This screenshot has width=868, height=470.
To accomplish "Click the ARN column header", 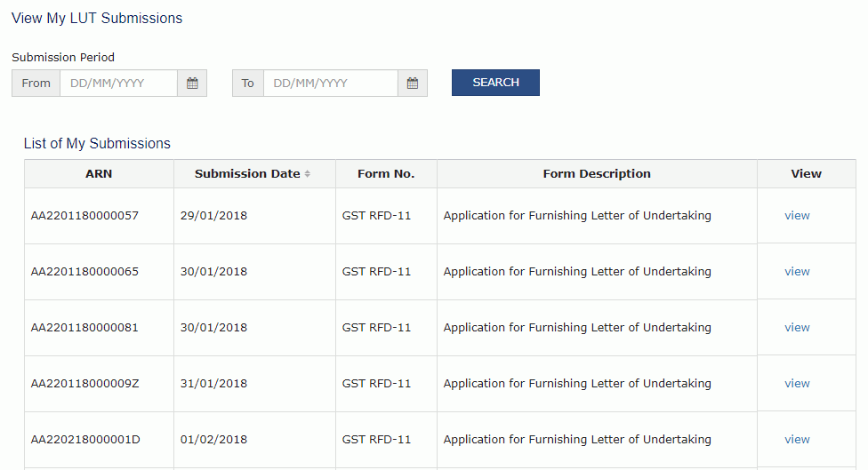I will 99,173.
